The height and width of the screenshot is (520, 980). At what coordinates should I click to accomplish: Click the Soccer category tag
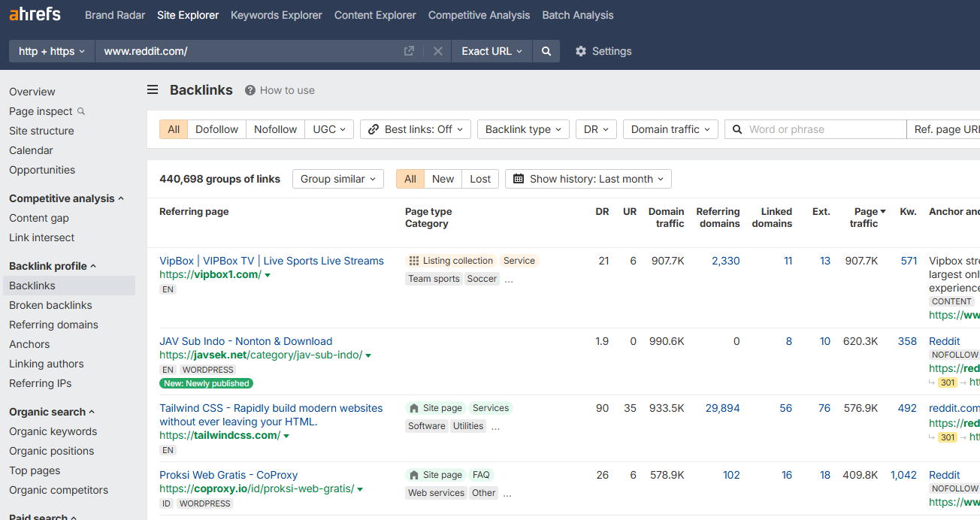tap(482, 279)
